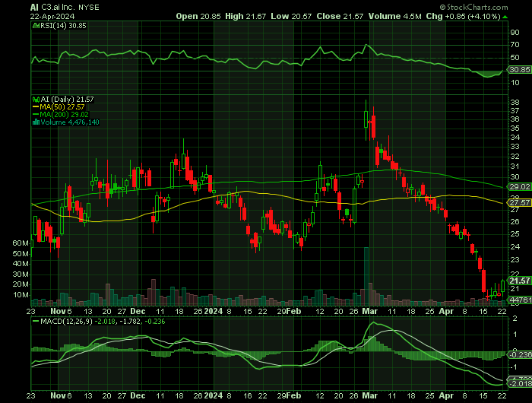The image size is (532, 403).
Task: Click the 38 label on price axis
Action: pyautogui.click(x=515, y=103)
